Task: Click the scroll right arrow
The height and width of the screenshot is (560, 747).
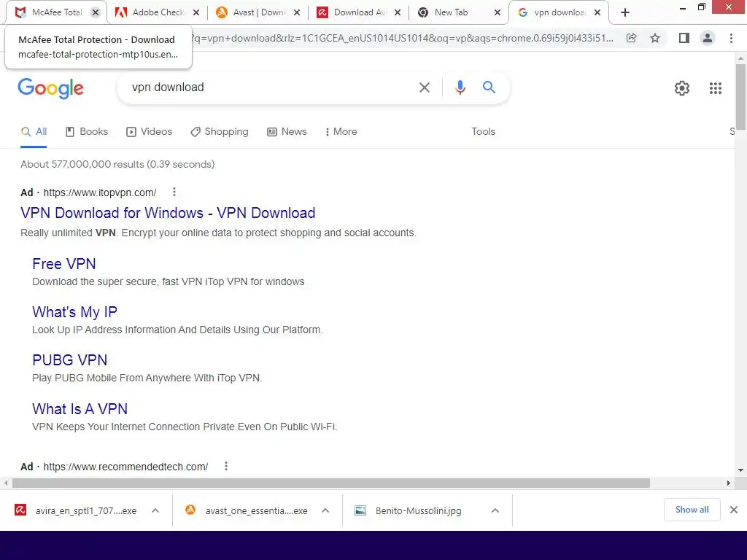Action: click(729, 483)
